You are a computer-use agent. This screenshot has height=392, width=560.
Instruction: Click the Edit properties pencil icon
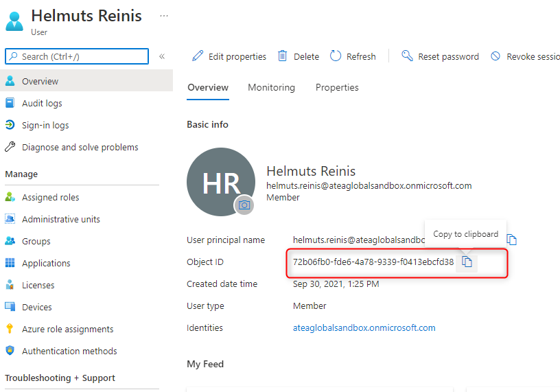coord(198,56)
